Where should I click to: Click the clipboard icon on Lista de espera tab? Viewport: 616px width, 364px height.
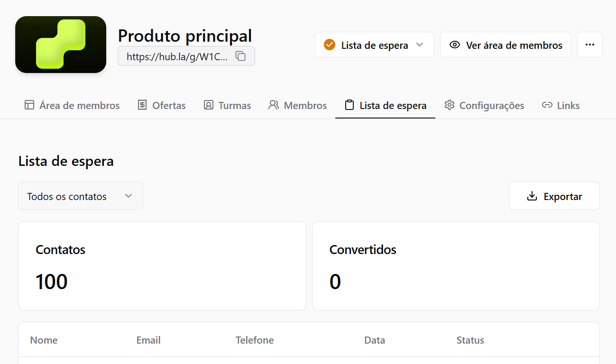349,105
